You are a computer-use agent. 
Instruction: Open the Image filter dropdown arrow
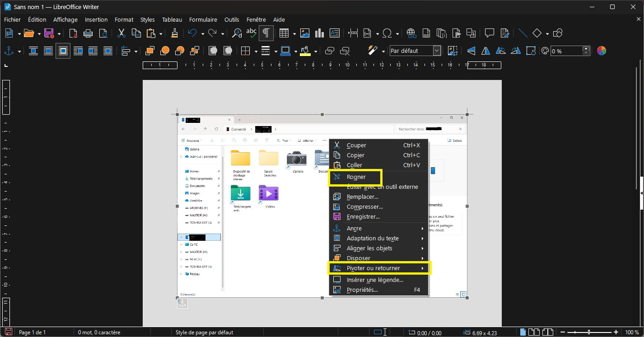click(x=383, y=51)
